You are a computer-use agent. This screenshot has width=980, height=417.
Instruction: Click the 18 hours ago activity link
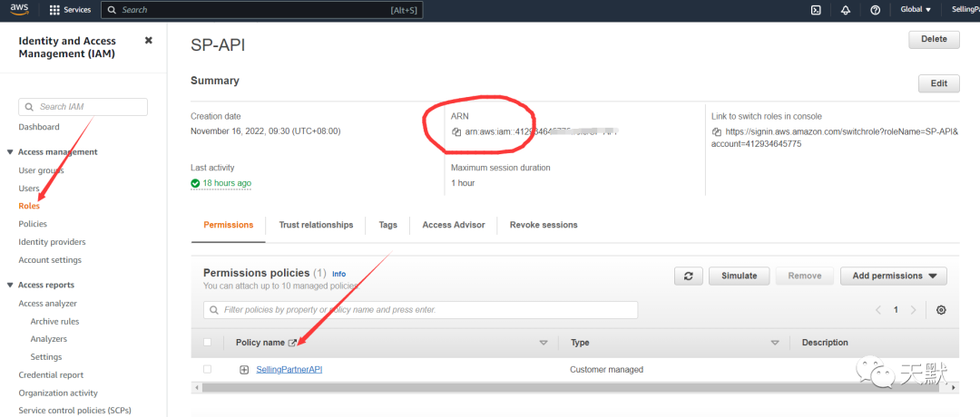[x=227, y=183]
